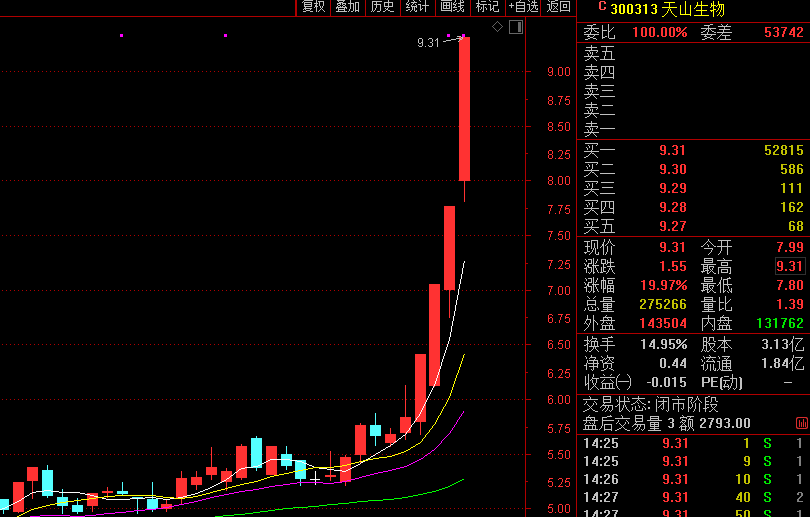
Task: Click the 今开 7.99 value
Action: [x=790, y=247]
